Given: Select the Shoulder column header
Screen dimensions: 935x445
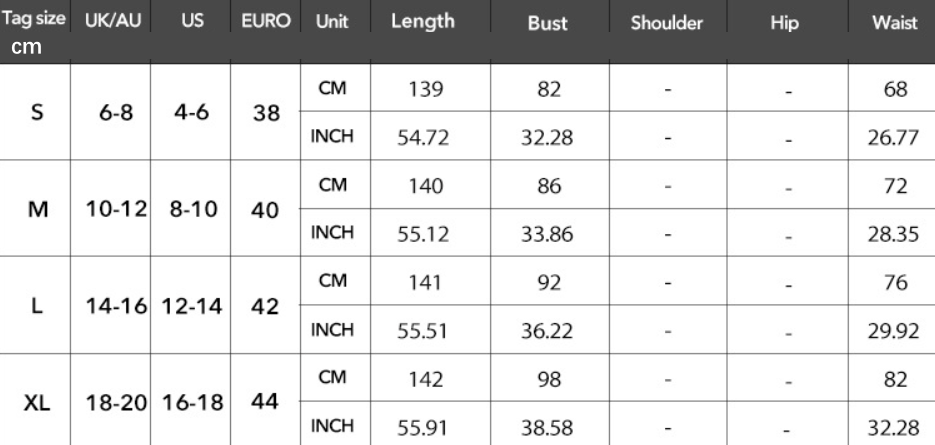Looking at the screenshot, I should pyautogui.click(x=667, y=23).
